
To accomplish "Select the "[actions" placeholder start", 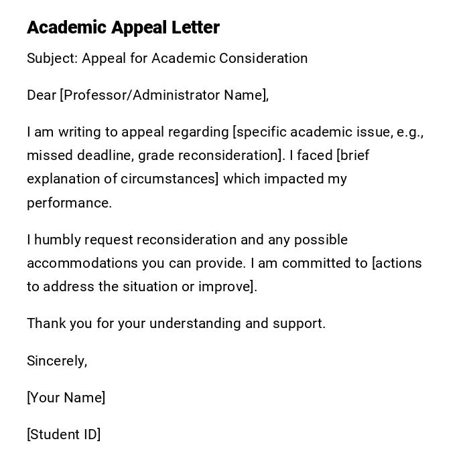I will pyautogui.click(x=397, y=263).
